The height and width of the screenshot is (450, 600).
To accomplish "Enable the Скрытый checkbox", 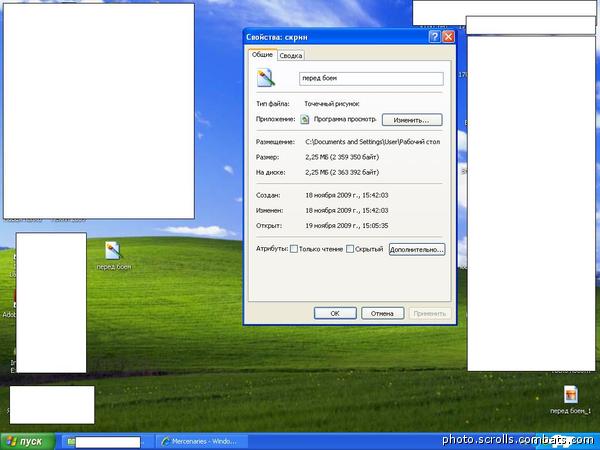I will (x=350, y=249).
